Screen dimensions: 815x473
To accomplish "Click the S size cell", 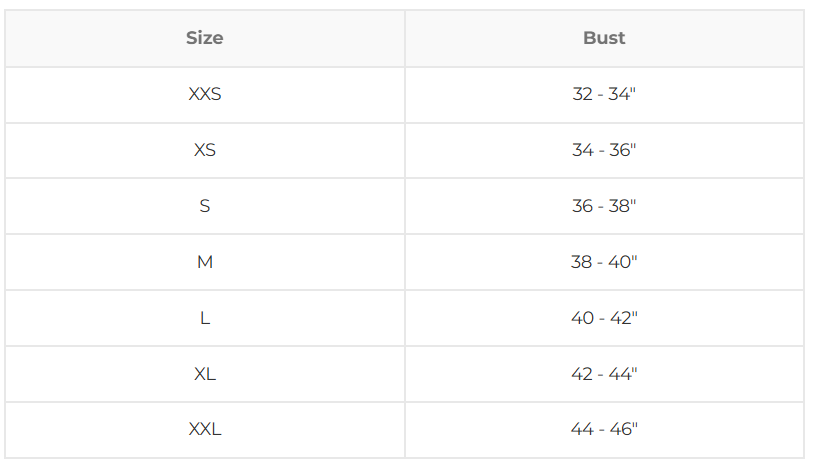I will (x=205, y=206).
